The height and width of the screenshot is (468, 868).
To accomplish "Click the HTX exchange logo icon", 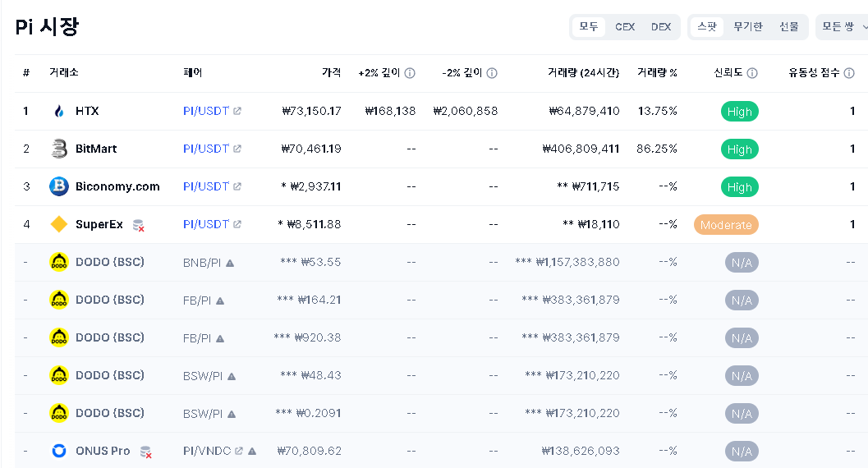I will click(58, 111).
